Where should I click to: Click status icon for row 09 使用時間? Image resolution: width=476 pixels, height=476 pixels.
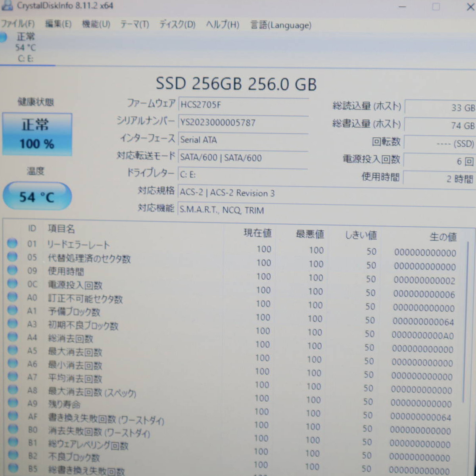point(12,270)
